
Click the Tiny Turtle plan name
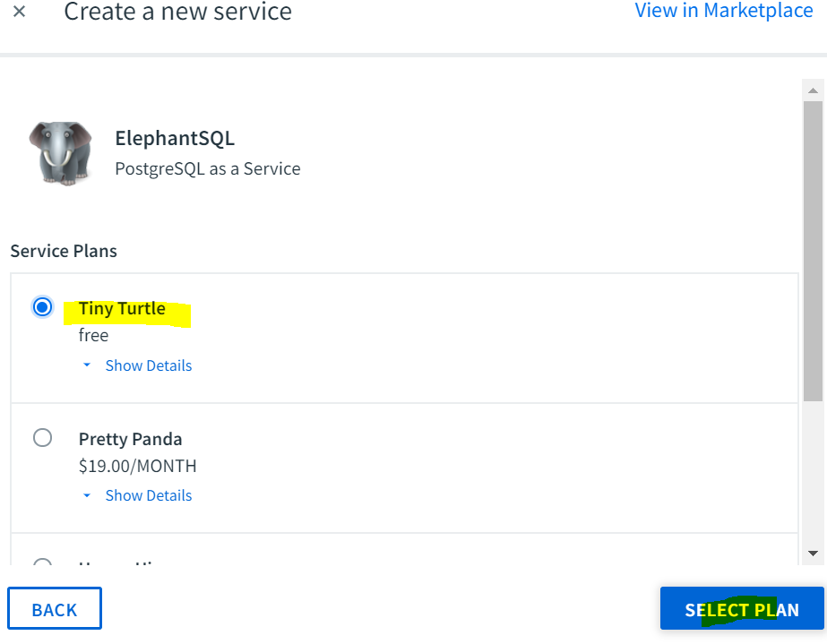pyautogui.click(x=122, y=308)
